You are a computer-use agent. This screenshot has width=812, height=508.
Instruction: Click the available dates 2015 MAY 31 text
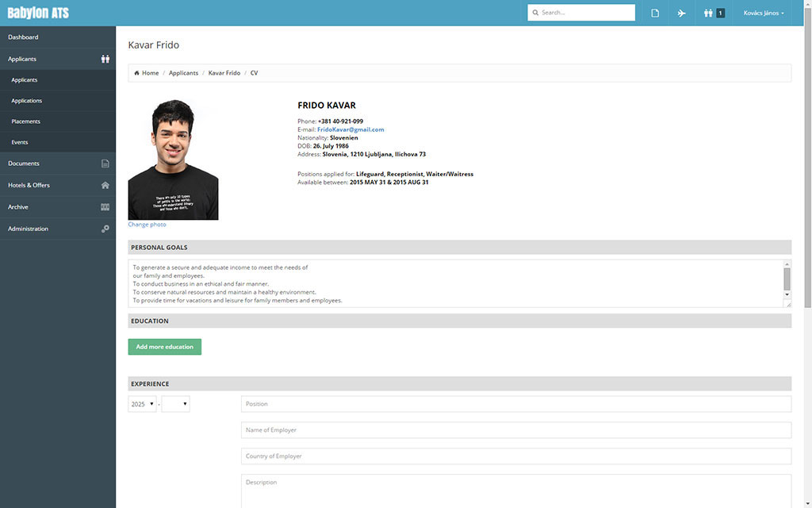[x=389, y=183]
